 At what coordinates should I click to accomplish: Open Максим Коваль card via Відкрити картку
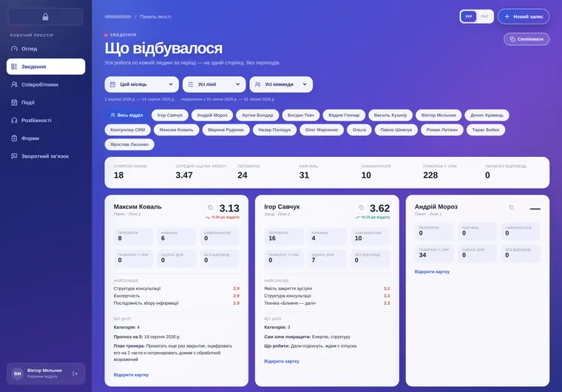point(131,375)
